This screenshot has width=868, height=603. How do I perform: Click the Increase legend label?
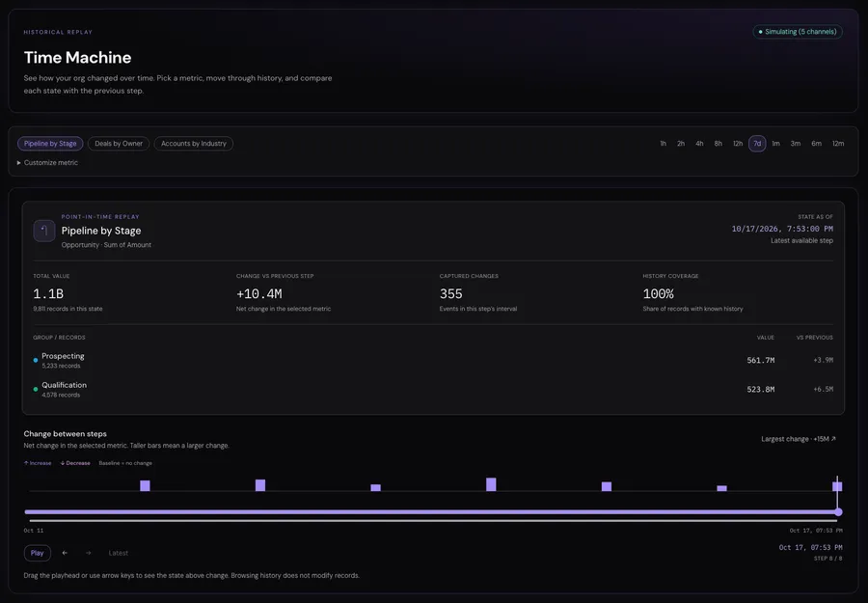coord(38,463)
